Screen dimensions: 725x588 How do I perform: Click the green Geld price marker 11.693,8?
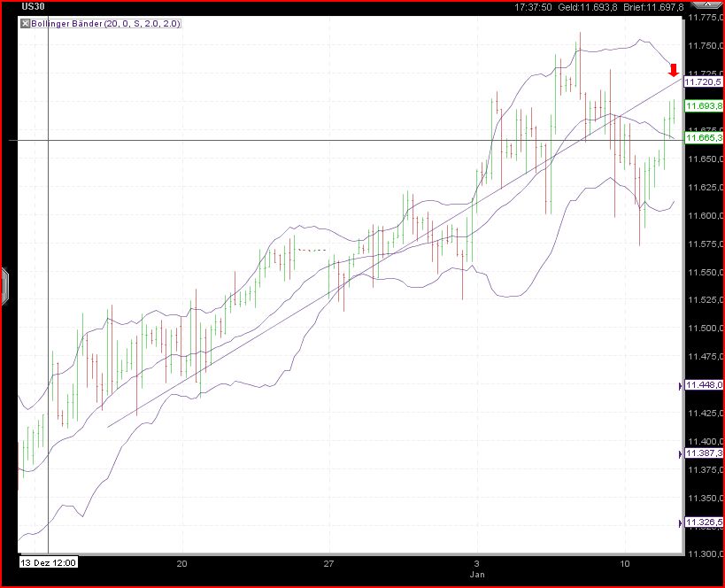click(x=705, y=105)
